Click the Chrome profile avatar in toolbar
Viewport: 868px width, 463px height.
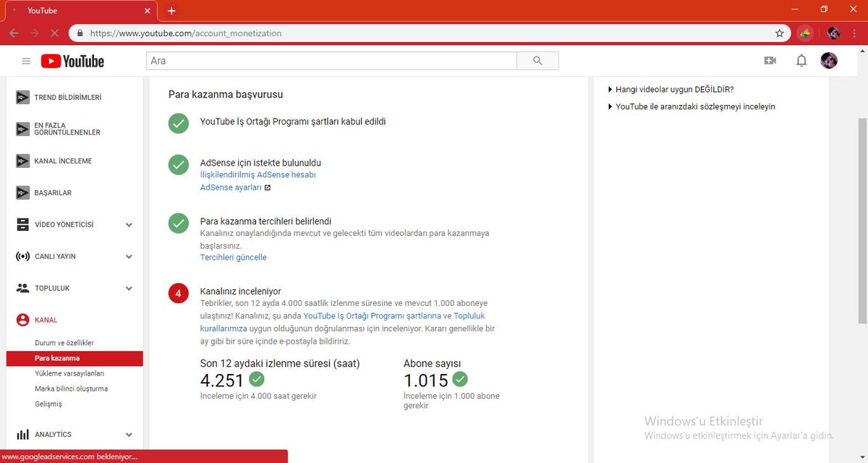point(833,33)
